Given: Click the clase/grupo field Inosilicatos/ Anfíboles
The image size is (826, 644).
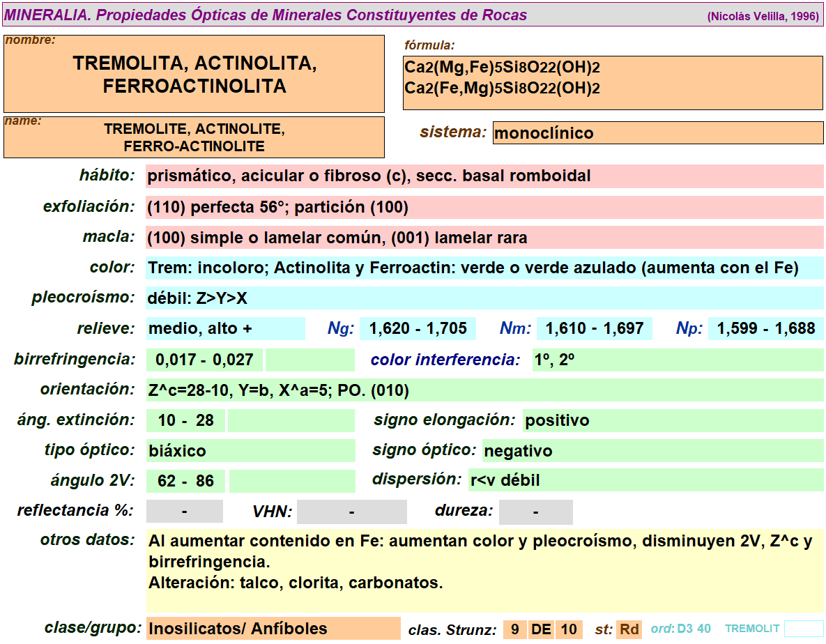Looking at the screenshot, I should click(x=273, y=629).
